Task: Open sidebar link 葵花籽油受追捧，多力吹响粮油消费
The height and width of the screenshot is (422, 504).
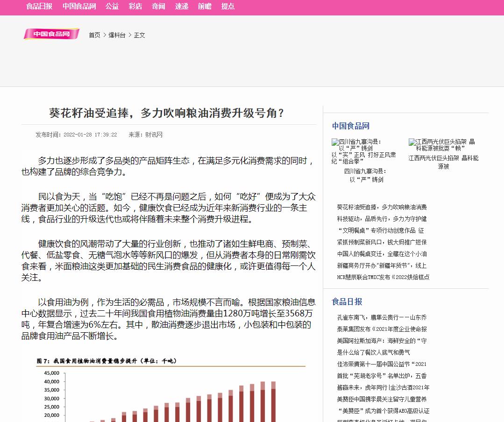Action: (x=382, y=207)
